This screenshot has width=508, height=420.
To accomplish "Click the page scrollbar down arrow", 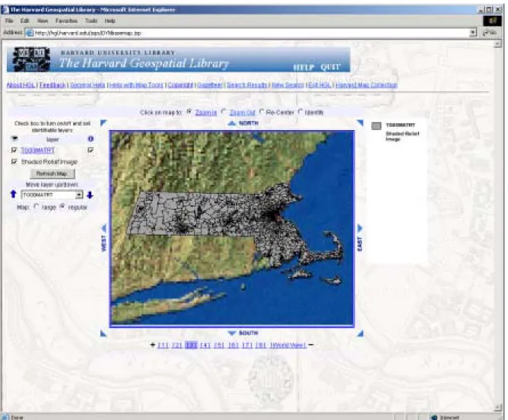I will (498, 408).
